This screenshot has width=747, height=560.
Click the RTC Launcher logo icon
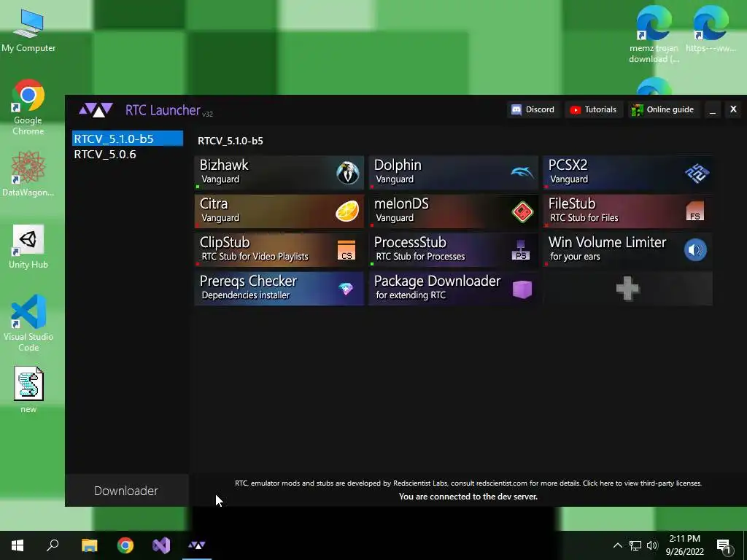click(96, 110)
